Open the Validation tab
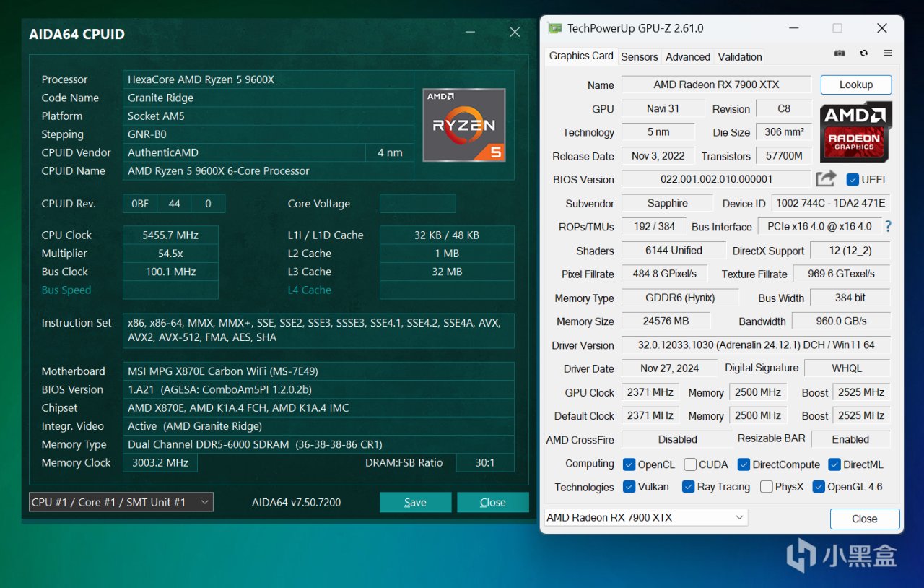 point(740,56)
